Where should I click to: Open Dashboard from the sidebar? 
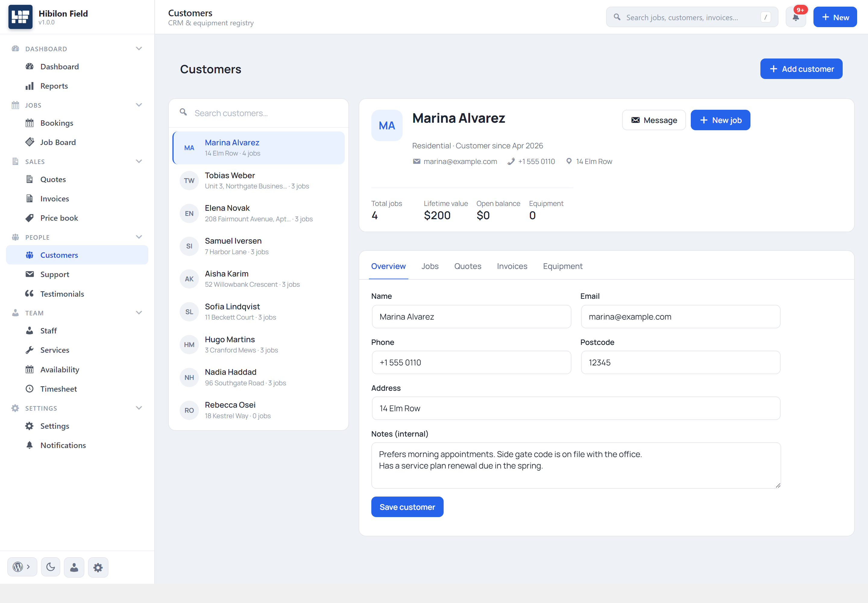(x=77, y=67)
